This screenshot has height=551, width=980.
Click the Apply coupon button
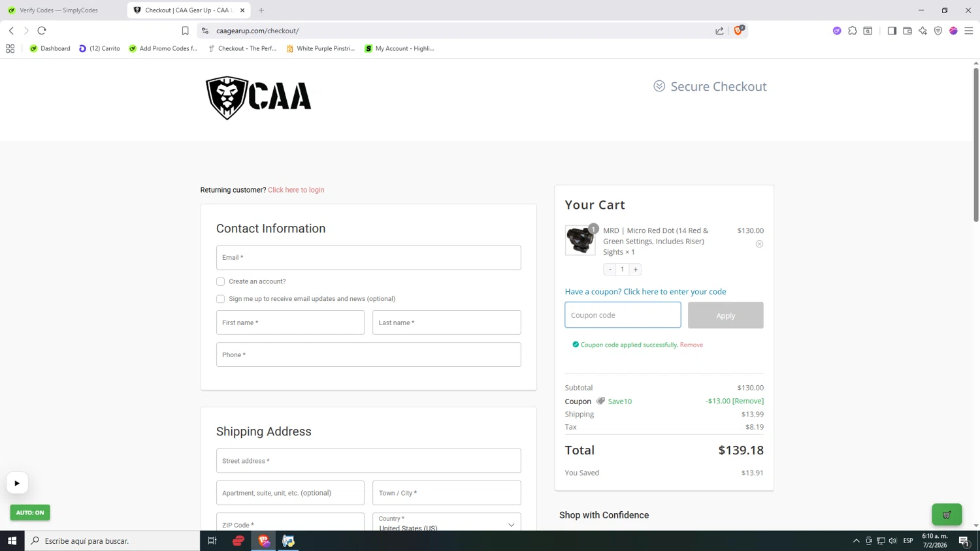click(725, 315)
